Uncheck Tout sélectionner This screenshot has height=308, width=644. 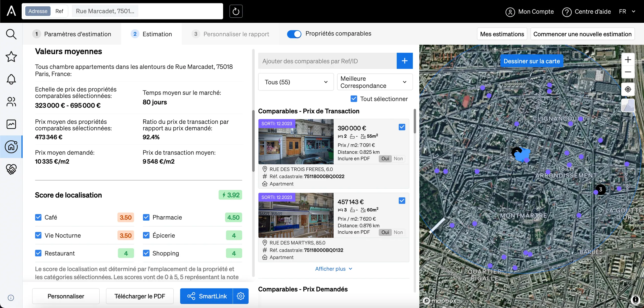tap(354, 99)
